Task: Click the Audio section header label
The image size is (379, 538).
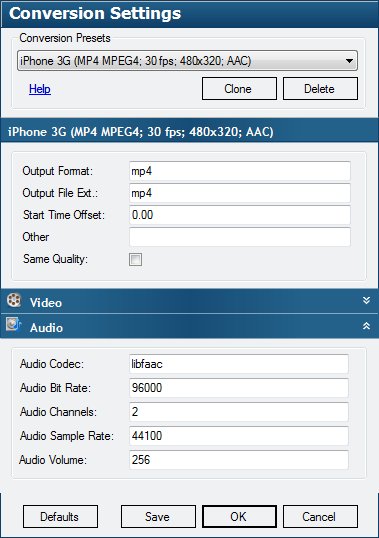Action: (46, 328)
